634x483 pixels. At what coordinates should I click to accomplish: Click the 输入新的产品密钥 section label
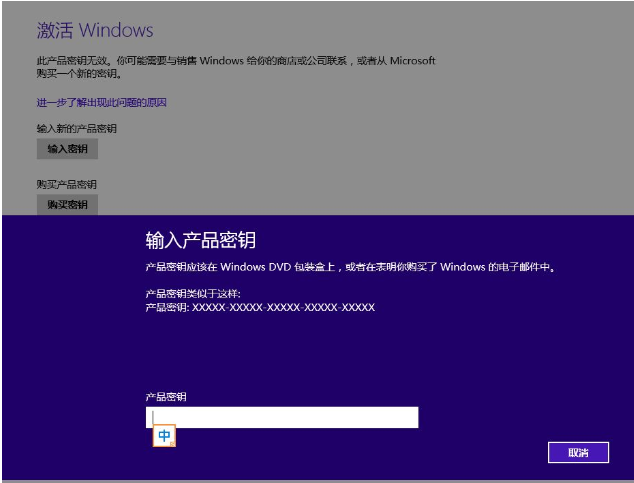(77, 128)
